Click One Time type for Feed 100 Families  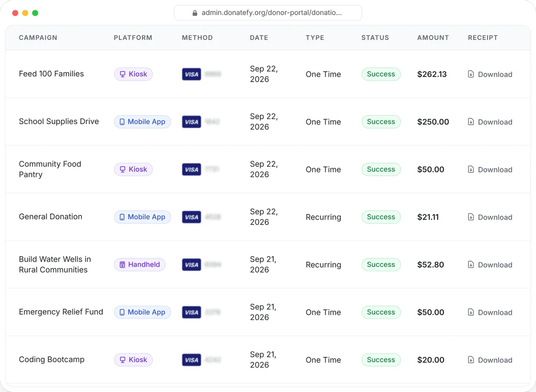324,74
